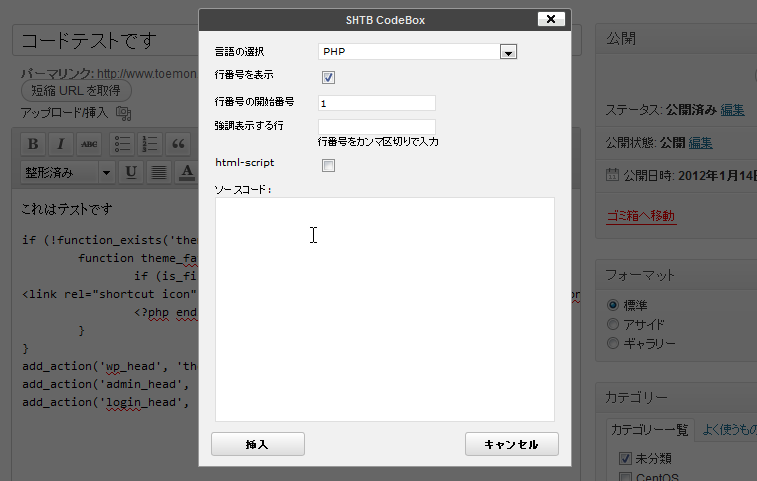Click the add_action('login_head' code line
Image resolution: width=757 pixels, height=481 pixels.
106,402
